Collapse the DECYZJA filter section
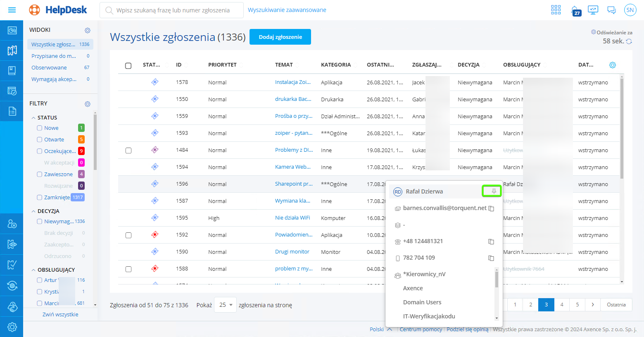The image size is (644, 337). tap(33, 211)
